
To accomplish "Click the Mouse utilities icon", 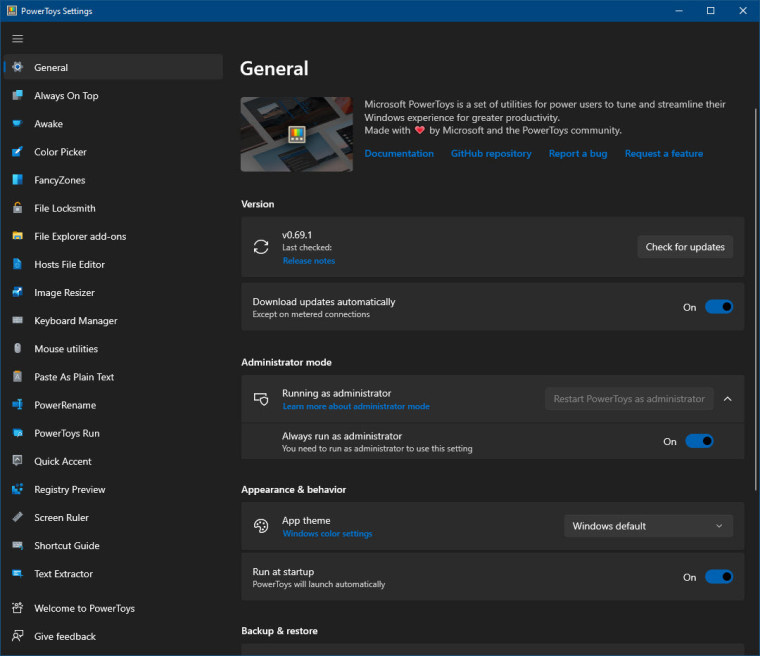I will pos(17,349).
